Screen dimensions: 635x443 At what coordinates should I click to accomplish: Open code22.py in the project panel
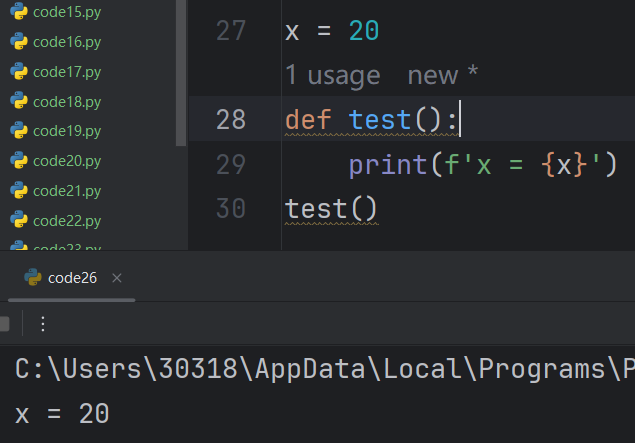point(66,220)
